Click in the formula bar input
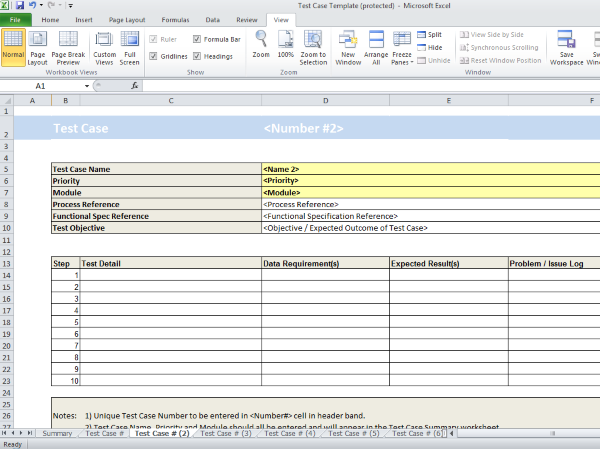This screenshot has width=600, height=449. tap(371, 86)
